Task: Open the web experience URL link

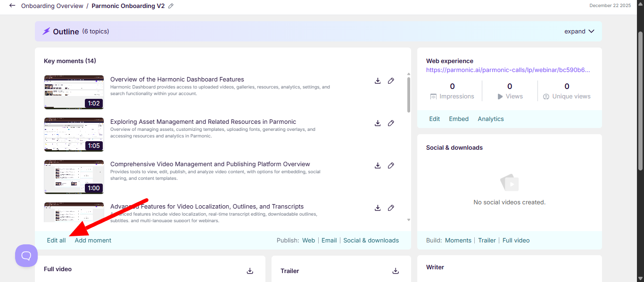Action: 508,70
